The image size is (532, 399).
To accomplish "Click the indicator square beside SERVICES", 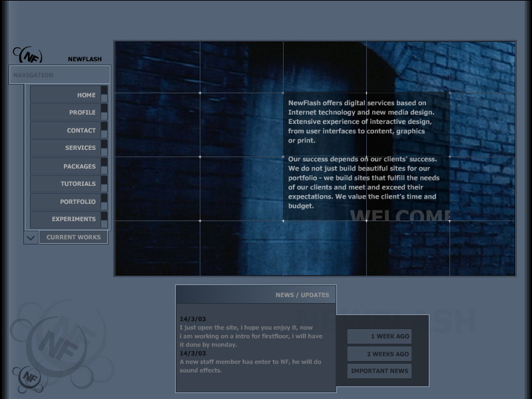I will tap(104, 148).
